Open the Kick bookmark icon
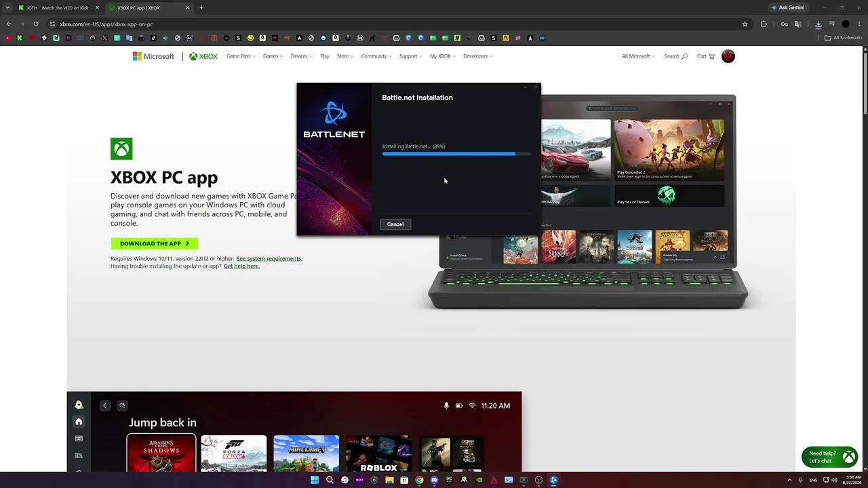The width and height of the screenshot is (868, 488). (20, 38)
